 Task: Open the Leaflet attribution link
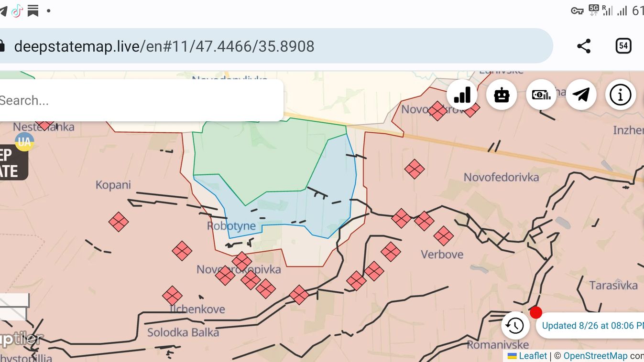coord(532,356)
